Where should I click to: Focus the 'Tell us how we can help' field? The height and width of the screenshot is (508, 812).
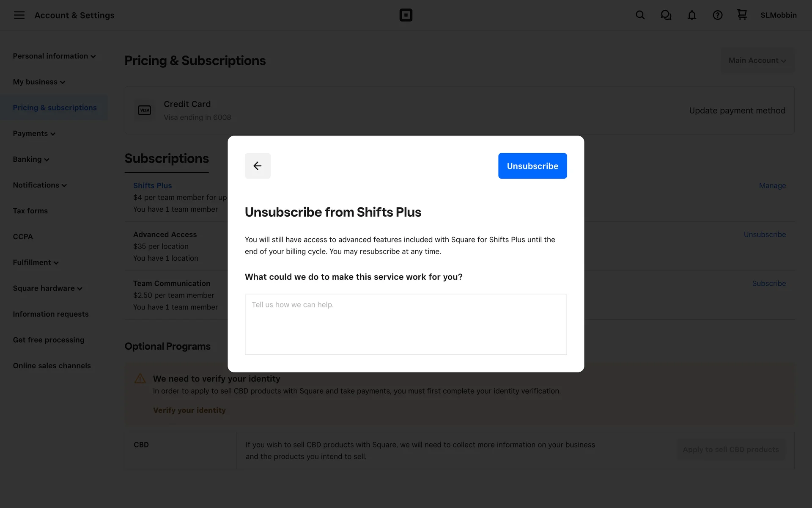[x=406, y=324]
